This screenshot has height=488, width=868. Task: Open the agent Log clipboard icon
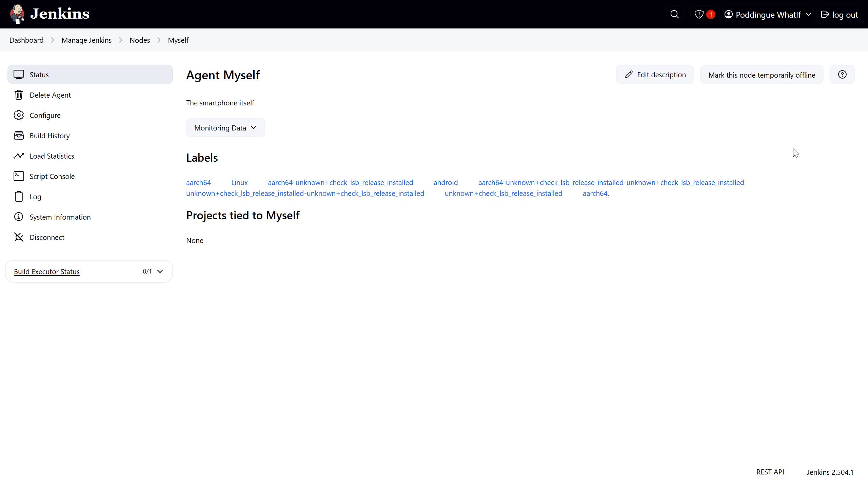pyautogui.click(x=19, y=196)
